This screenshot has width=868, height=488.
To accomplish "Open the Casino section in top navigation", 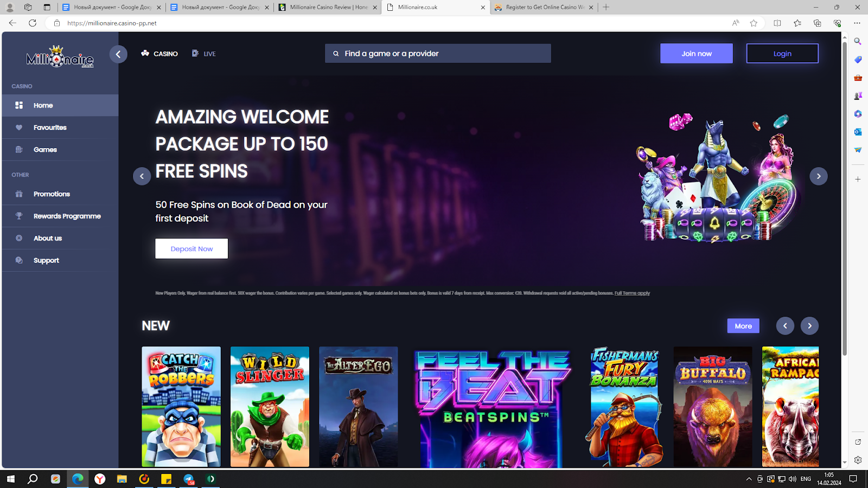I will [x=159, y=54].
